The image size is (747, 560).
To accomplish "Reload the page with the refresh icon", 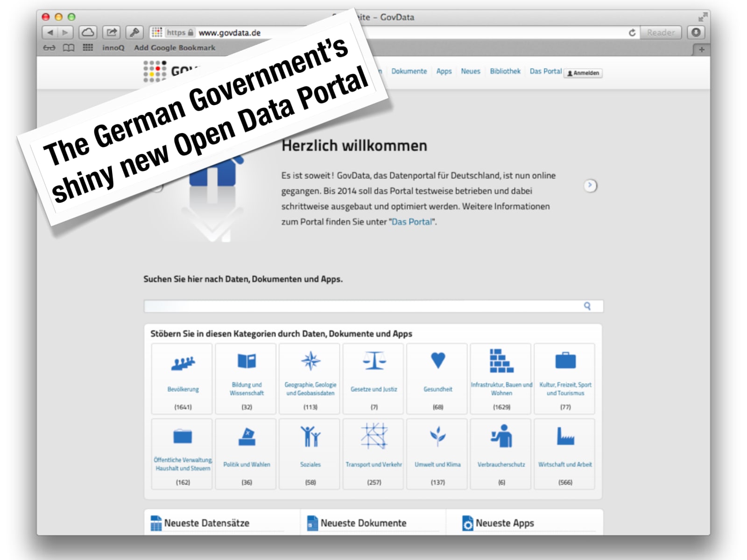I will tap(632, 32).
